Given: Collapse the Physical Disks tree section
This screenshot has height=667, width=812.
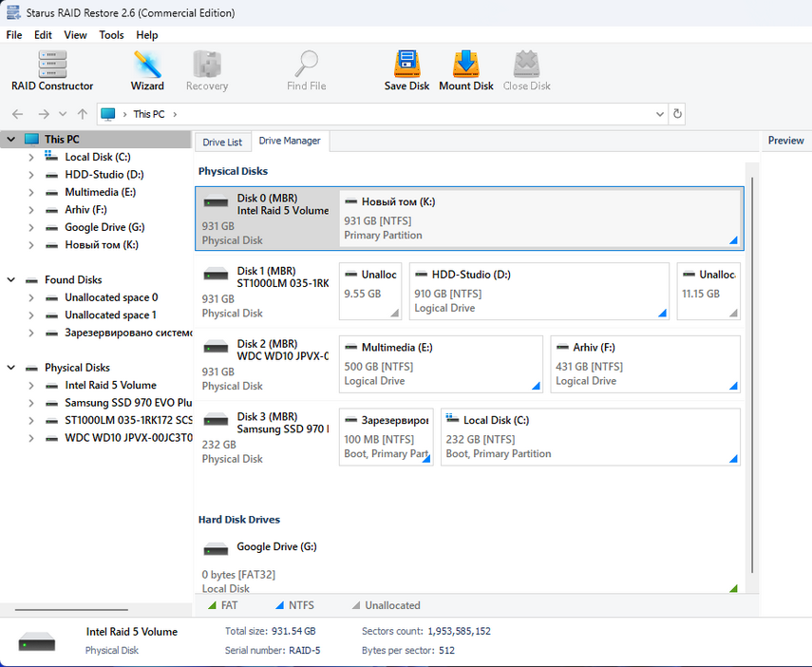Looking at the screenshot, I should (10, 368).
